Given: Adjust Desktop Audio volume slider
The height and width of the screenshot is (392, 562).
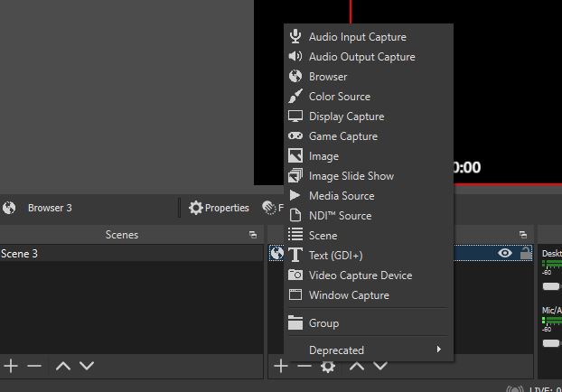Looking at the screenshot, I should [x=551, y=286].
